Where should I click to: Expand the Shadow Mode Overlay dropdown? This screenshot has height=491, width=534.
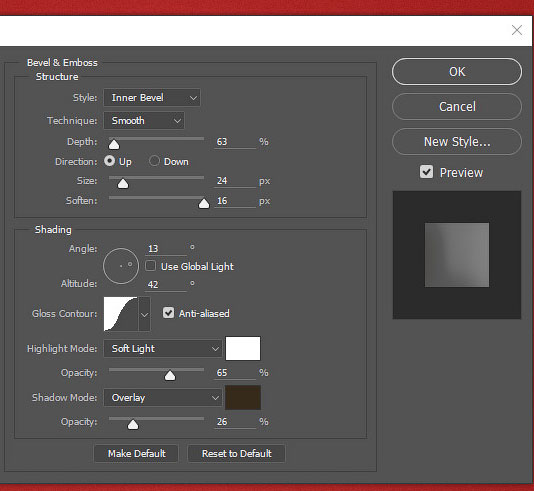click(163, 398)
